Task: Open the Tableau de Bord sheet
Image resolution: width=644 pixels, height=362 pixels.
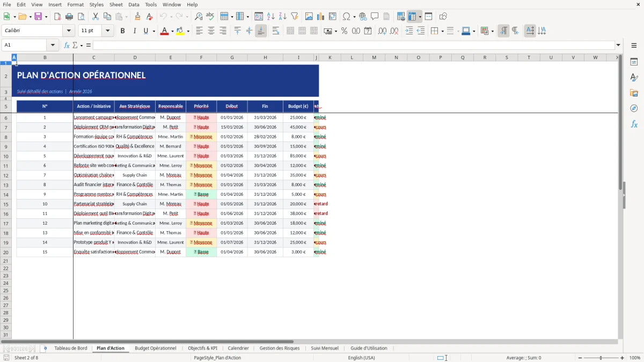Action: pos(70,348)
